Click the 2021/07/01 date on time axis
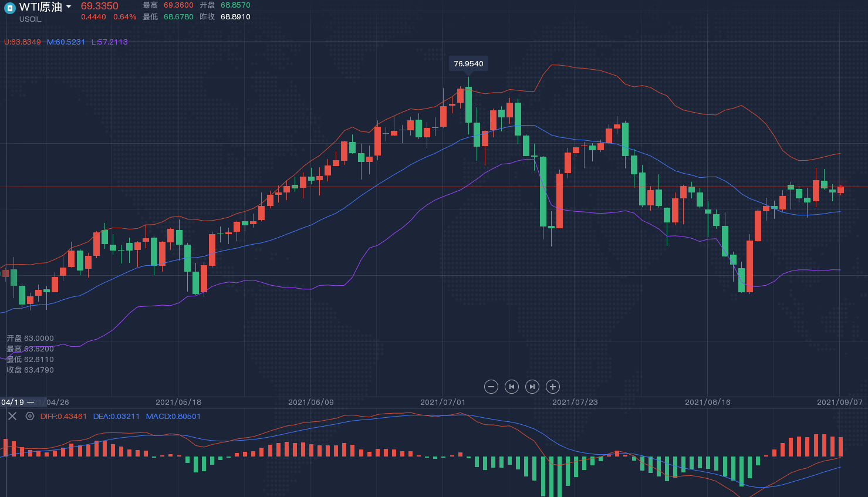 click(x=443, y=403)
